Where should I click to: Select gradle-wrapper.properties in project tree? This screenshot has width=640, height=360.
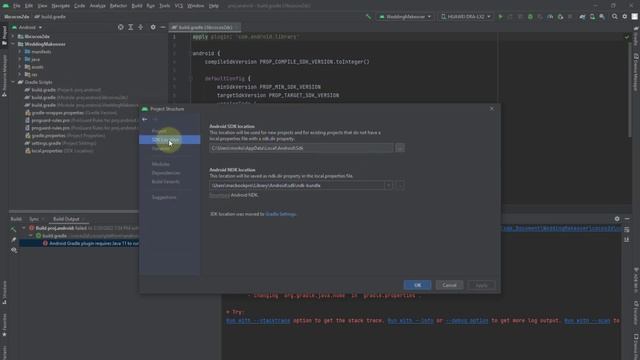pyautogui.click(x=71, y=113)
